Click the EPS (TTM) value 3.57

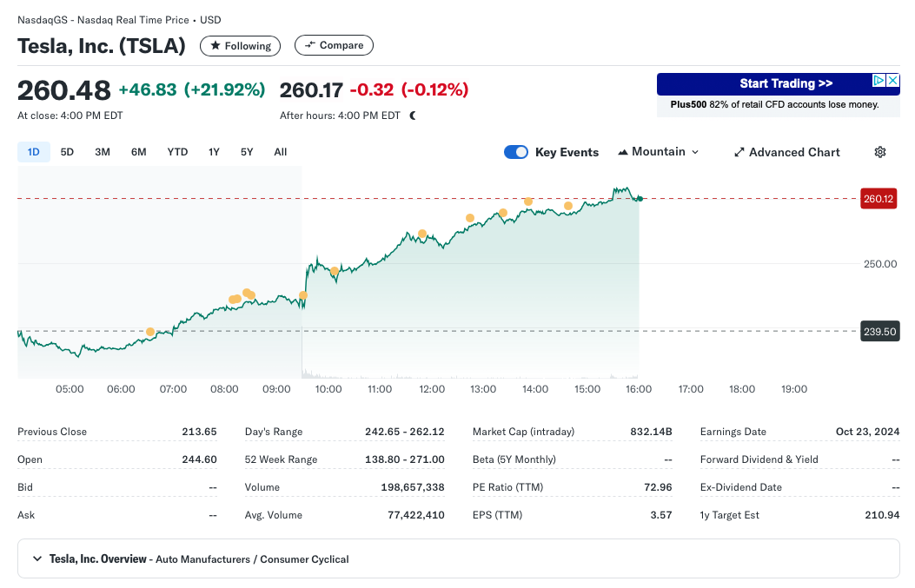[x=661, y=515]
